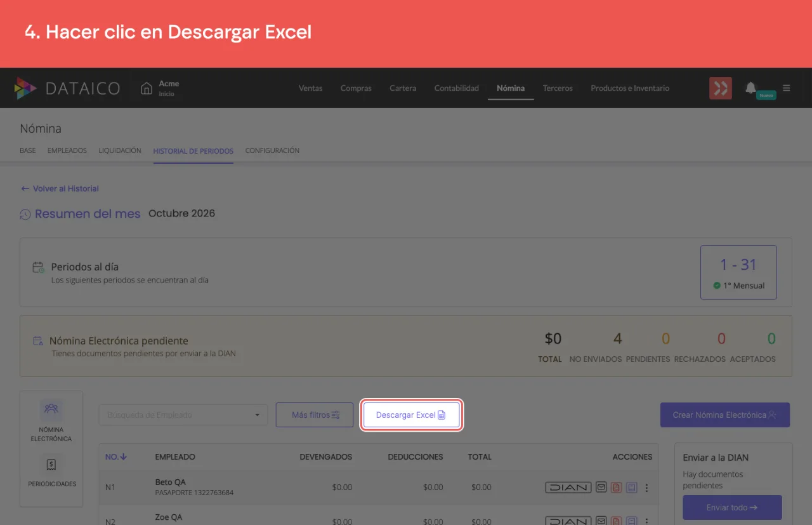Click the email icon in Zoe QA row
Screen dimensions: 812x525
point(601,521)
